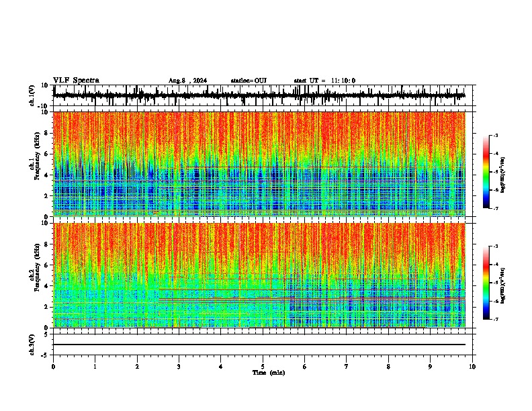
Task: Click inside the ch.1 spectrogram plot
Action: [259, 164]
